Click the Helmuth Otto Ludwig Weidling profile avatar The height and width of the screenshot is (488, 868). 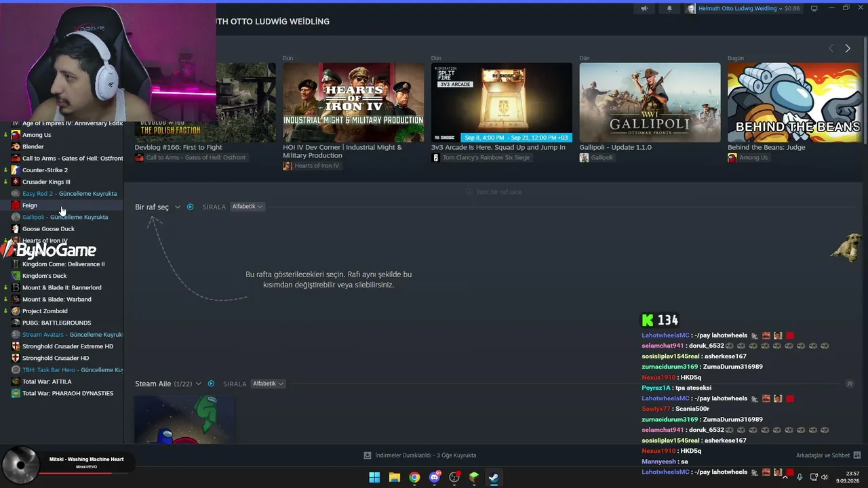[x=690, y=9]
